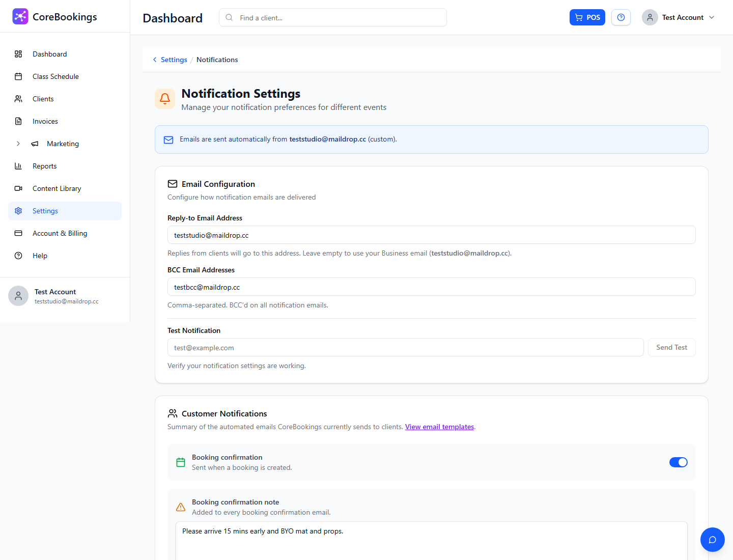This screenshot has width=733, height=560.
Task: Click the Marketing megaphone icon
Action: [x=35, y=144]
